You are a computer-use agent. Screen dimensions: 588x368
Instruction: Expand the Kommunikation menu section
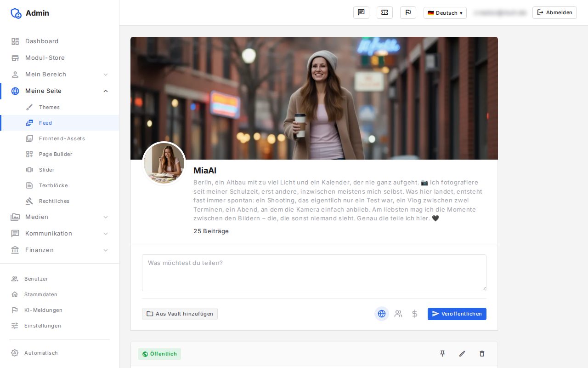[60, 234]
